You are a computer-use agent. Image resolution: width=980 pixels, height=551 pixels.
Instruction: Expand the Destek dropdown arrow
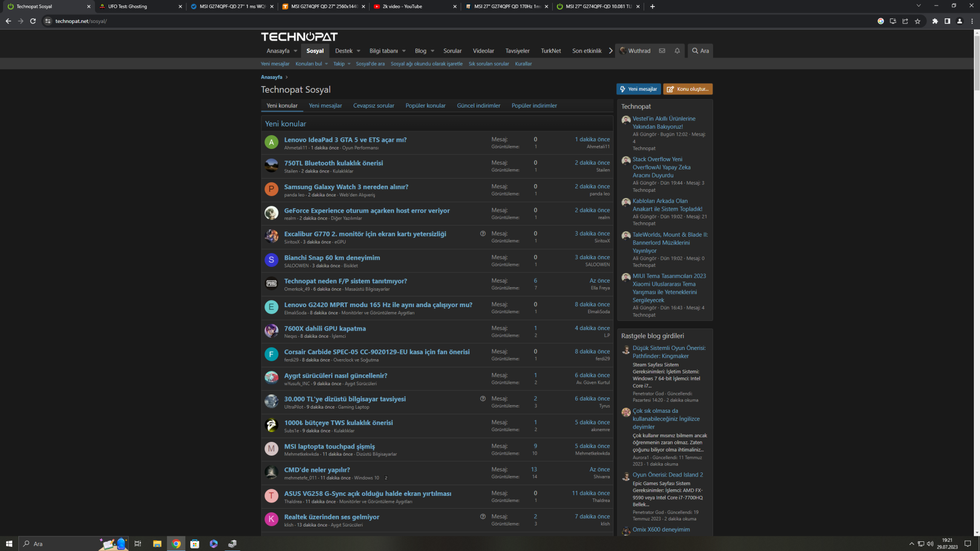tap(358, 51)
